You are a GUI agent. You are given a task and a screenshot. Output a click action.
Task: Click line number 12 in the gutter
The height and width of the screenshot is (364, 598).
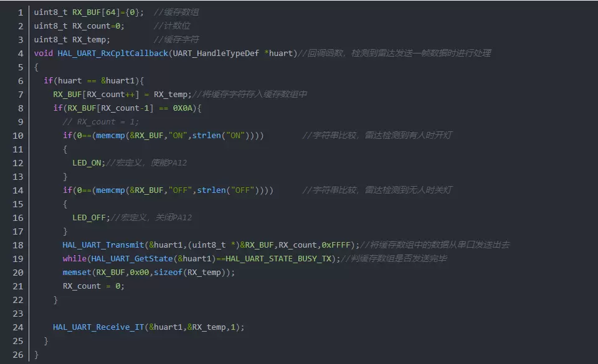click(x=18, y=162)
